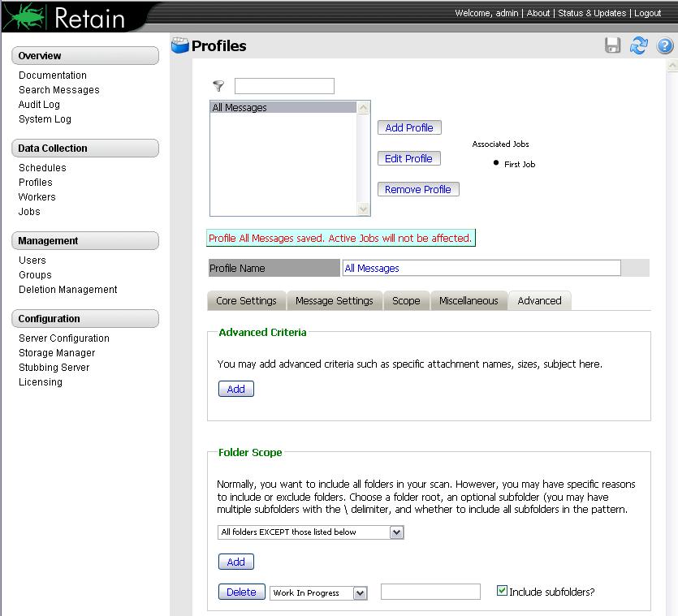This screenshot has width=678, height=616.
Task: Open Groups under Management
Action: [35, 275]
